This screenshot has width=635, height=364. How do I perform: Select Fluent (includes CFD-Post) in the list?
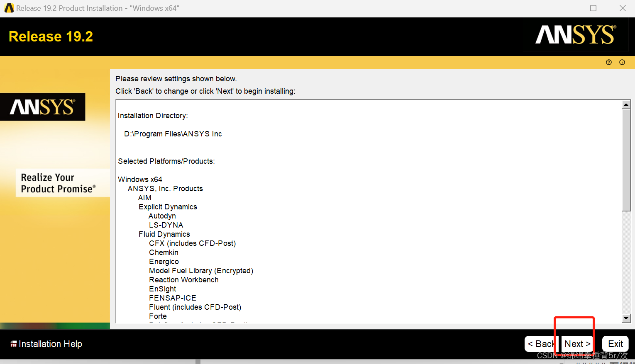click(195, 307)
